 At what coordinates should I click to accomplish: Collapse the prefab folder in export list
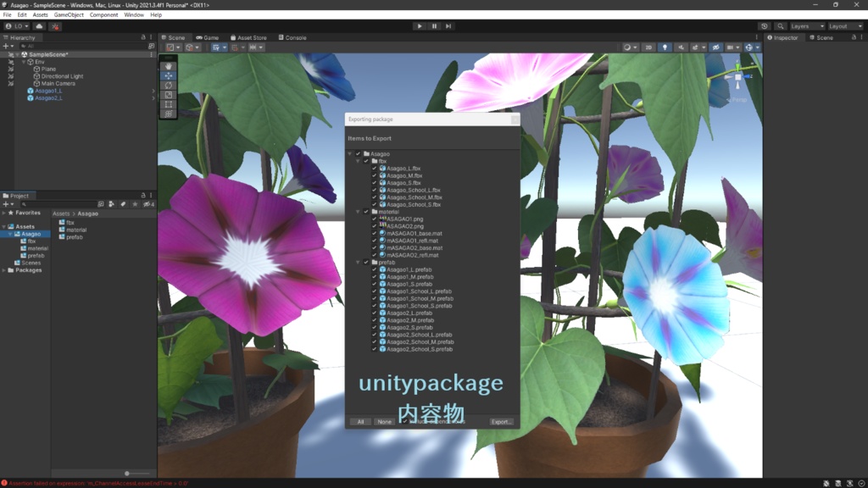(359, 263)
